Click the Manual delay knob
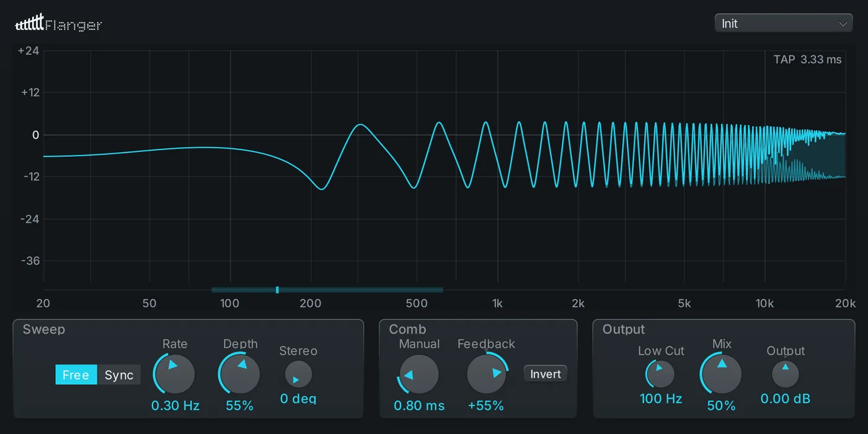The image size is (868, 434). click(x=418, y=374)
